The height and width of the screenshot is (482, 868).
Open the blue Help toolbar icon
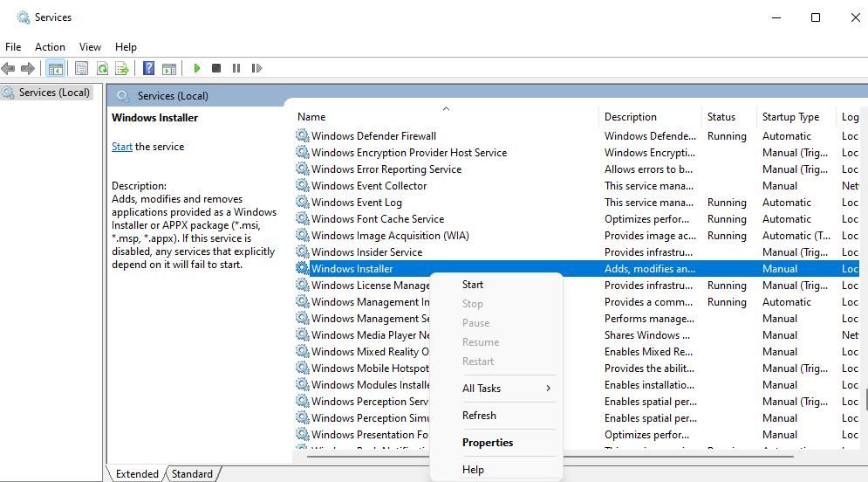(149, 68)
